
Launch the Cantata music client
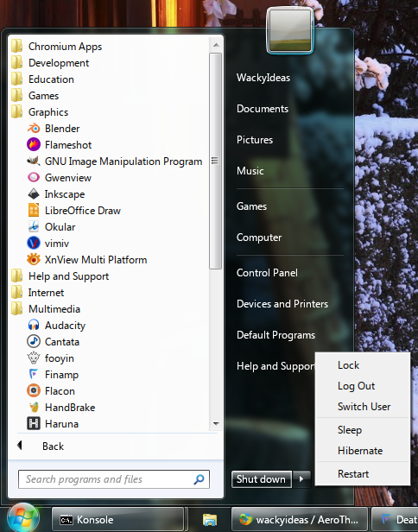[54, 342]
